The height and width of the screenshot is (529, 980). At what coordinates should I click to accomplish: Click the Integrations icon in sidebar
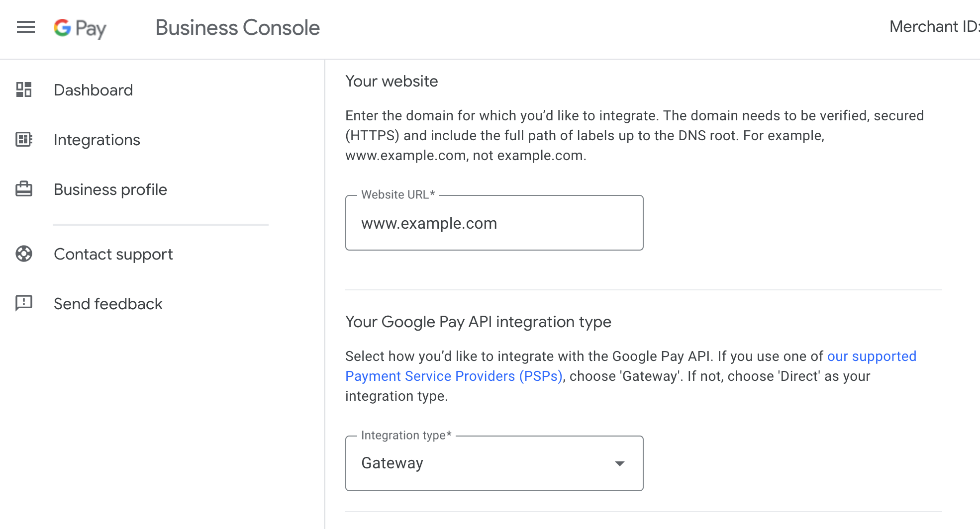point(24,139)
